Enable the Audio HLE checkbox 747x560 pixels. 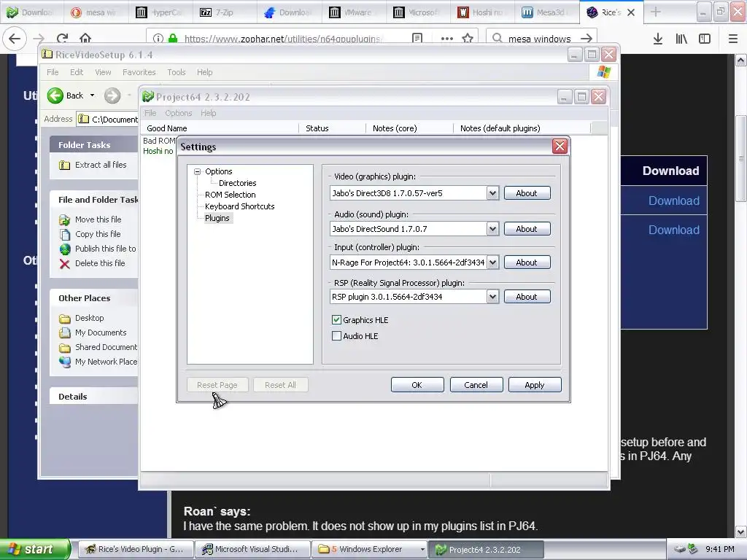coord(336,335)
